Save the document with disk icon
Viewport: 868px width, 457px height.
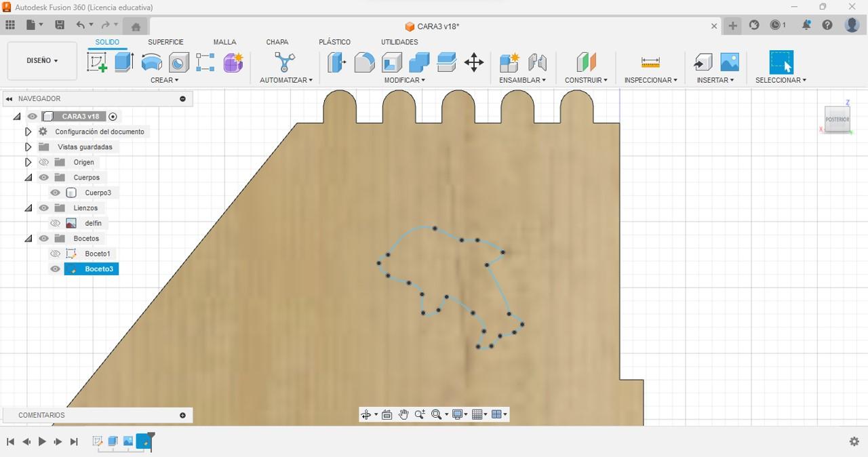[60, 25]
